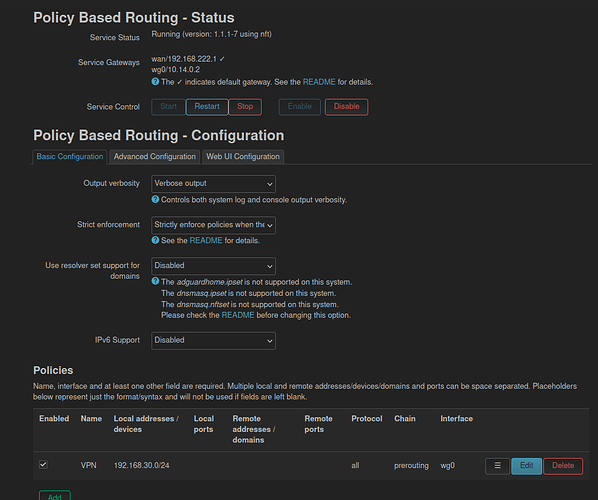Click help icon beside default gateway note
Screen dimensions: 598x500
point(155,82)
